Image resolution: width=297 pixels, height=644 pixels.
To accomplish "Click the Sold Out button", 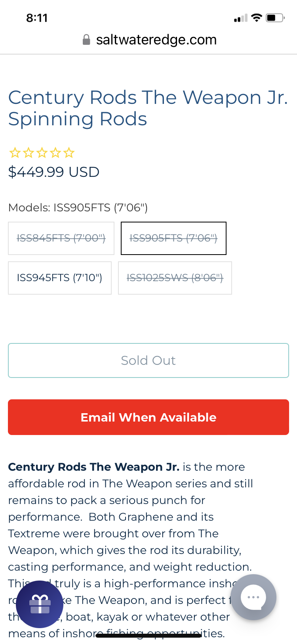I will pos(148,360).
